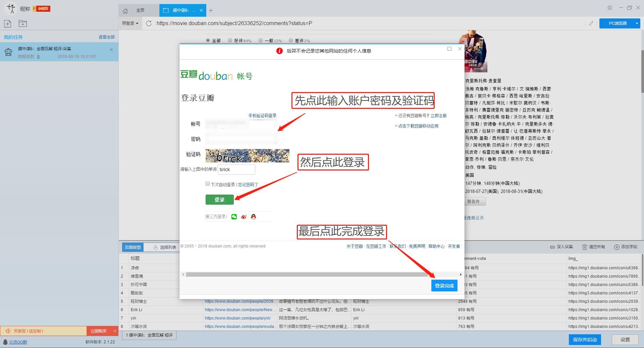Select the 碟中谍6 browser tab
Screen dimensions: 644x348
[183, 10]
